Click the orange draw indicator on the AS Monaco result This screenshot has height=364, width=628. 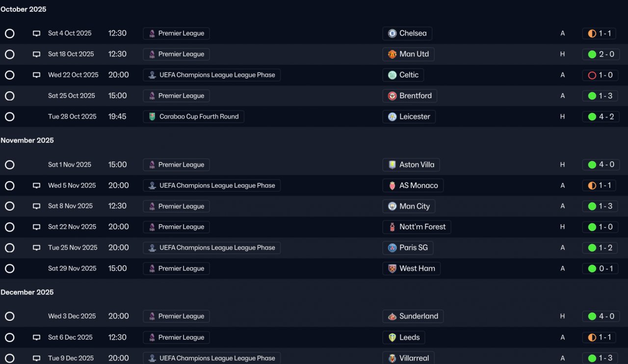coord(592,185)
